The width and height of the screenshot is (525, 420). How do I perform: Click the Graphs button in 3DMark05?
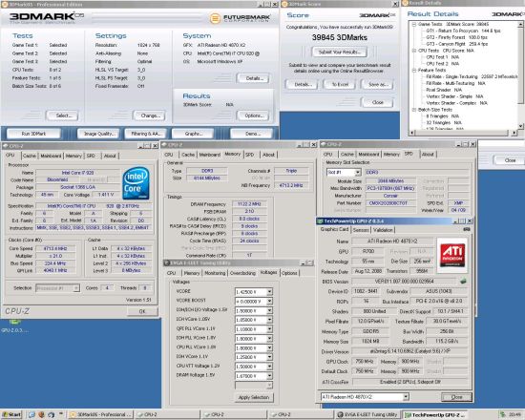click(x=193, y=134)
